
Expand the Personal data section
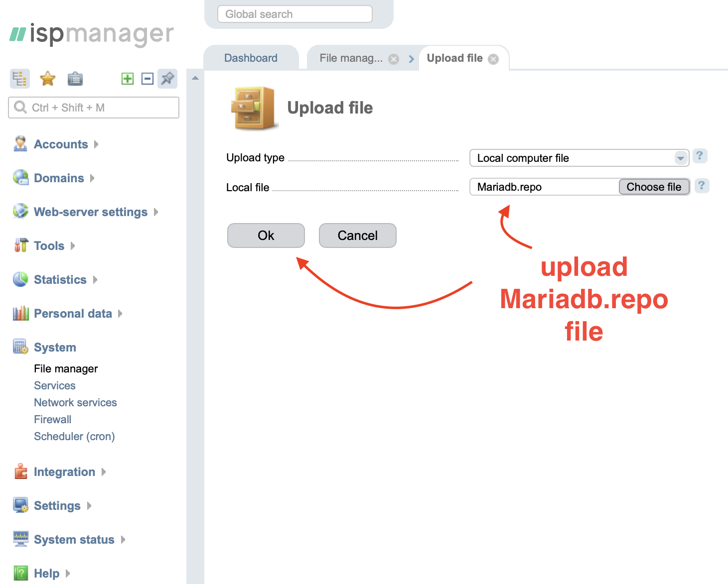(x=120, y=314)
